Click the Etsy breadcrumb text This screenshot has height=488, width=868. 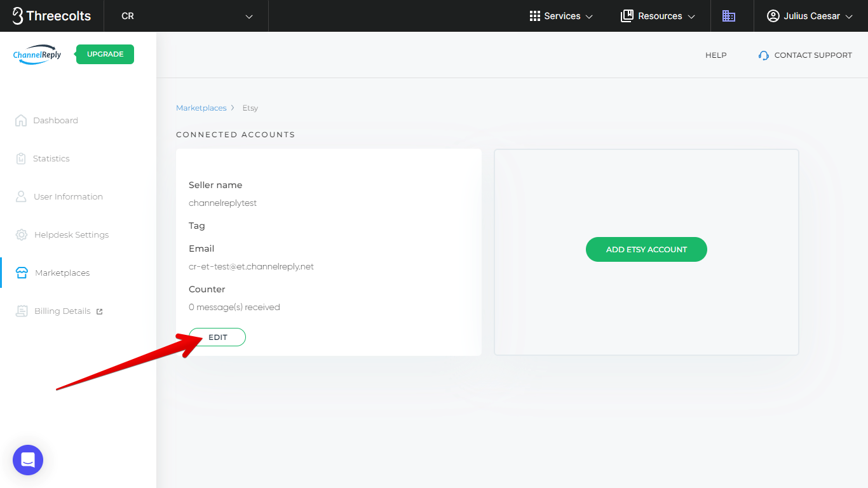click(250, 108)
